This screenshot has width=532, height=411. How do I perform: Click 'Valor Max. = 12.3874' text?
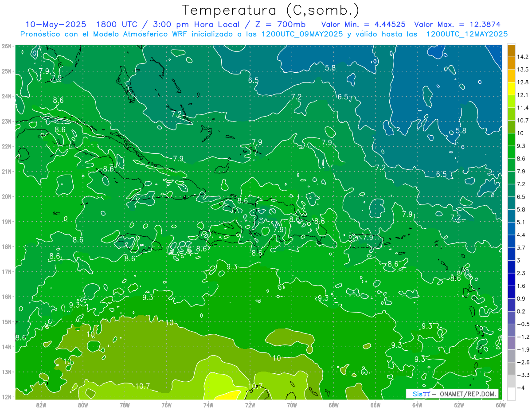click(458, 24)
